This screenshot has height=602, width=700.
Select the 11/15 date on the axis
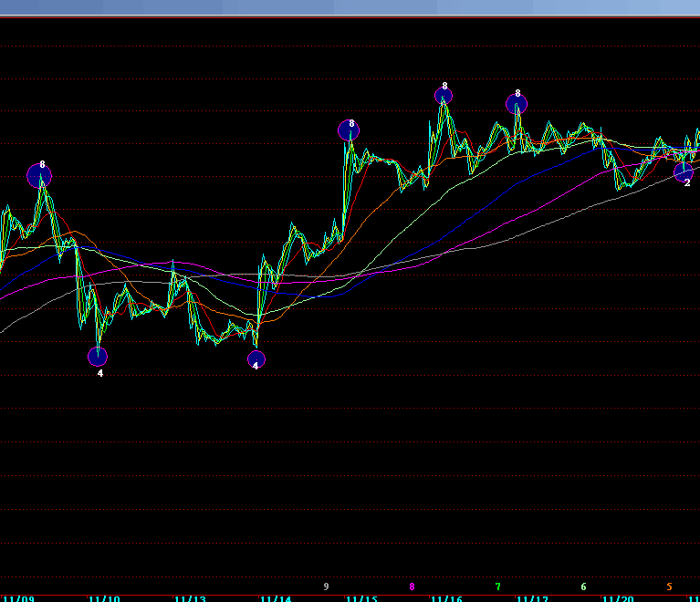tap(361, 598)
